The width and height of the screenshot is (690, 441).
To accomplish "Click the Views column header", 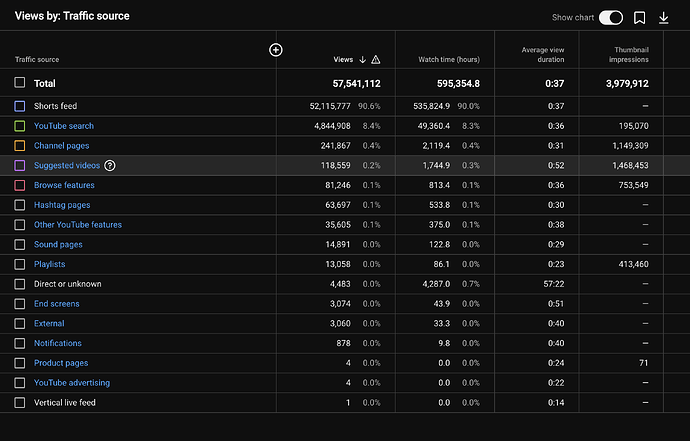I will pyautogui.click(x=343, y=59).
